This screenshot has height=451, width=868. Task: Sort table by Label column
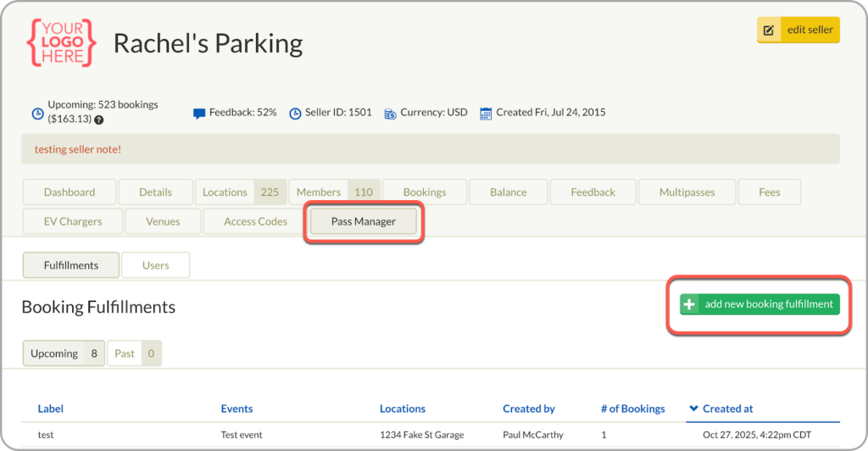[51, 409]
